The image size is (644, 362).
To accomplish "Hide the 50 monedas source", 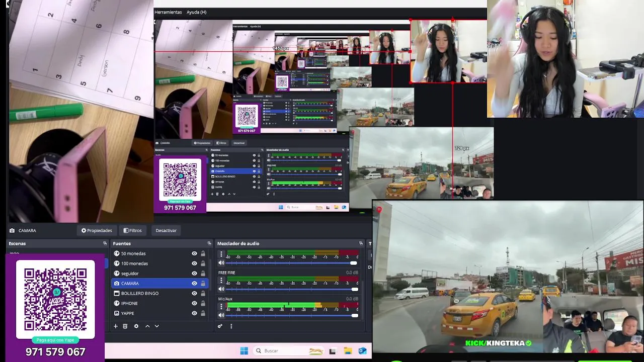I will [194, 253].
